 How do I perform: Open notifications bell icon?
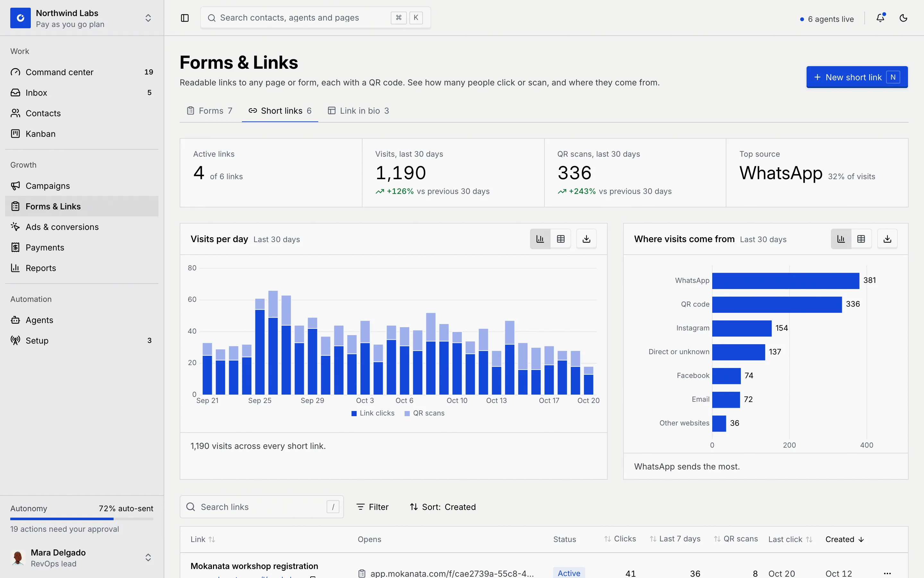[880, 18]
